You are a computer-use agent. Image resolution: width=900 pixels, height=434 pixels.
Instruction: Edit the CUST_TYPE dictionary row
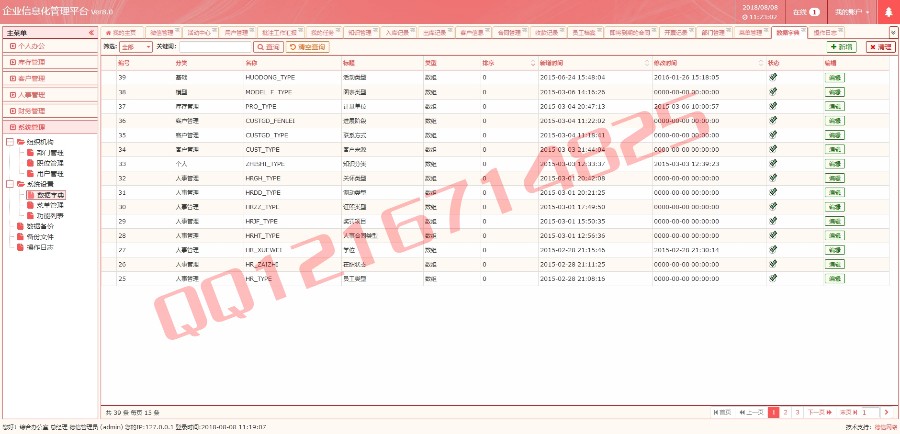pyautogui.click(x=835, y=149)
